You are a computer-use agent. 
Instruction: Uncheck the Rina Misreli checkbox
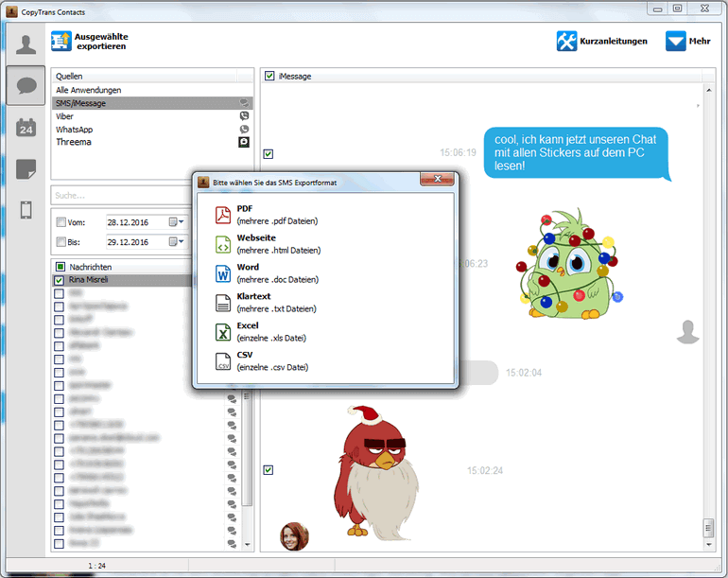click(x=59, y=280)
